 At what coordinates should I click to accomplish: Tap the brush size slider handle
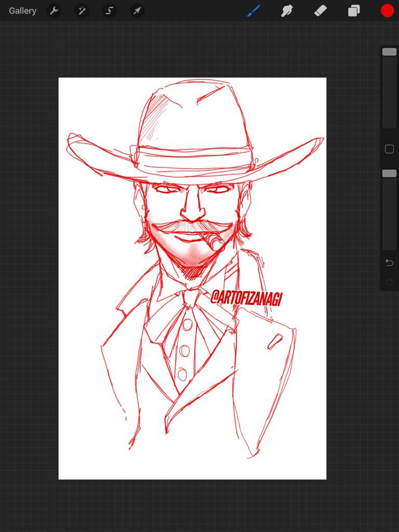(389, 52)
